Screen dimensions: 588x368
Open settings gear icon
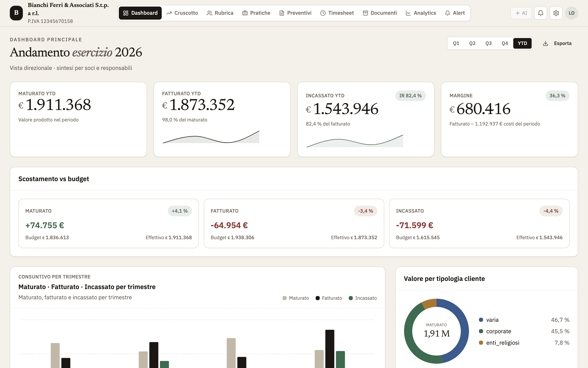pos(556,13)
